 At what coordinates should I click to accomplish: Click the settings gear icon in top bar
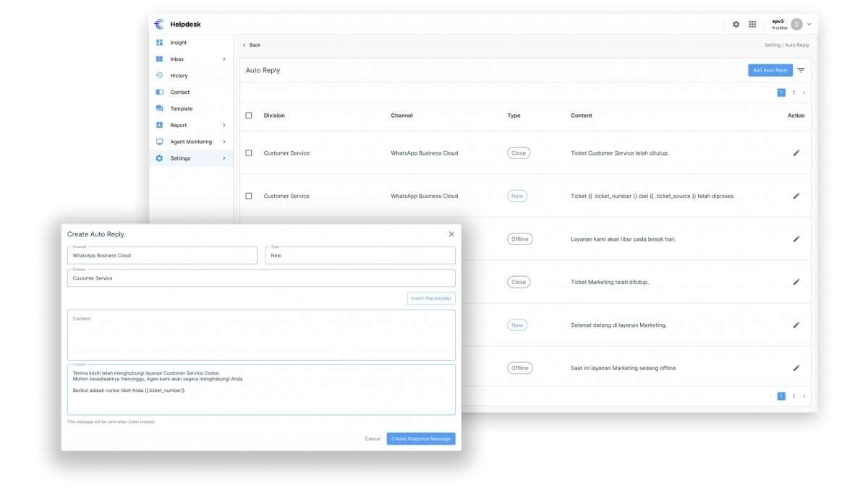[736, 24]
